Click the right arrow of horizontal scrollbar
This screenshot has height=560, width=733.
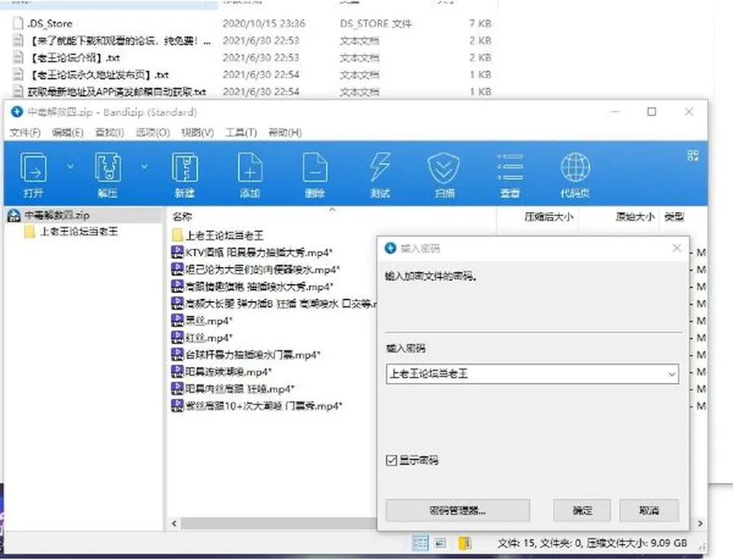700,523
